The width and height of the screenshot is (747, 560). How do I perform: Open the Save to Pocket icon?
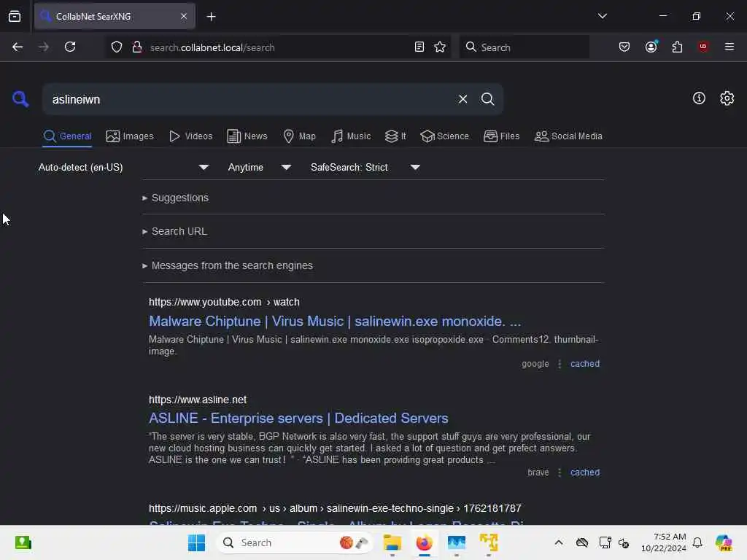coord(624,47)
